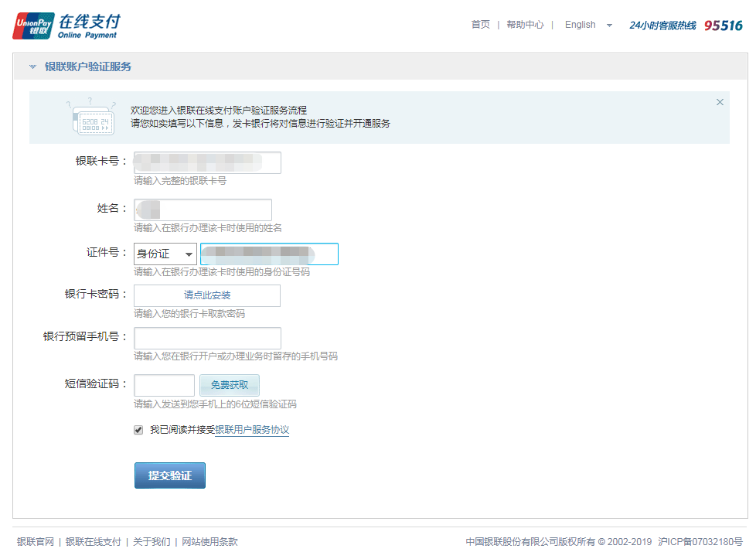Switch language to English
Screen dimensions: 756x559
580,25
